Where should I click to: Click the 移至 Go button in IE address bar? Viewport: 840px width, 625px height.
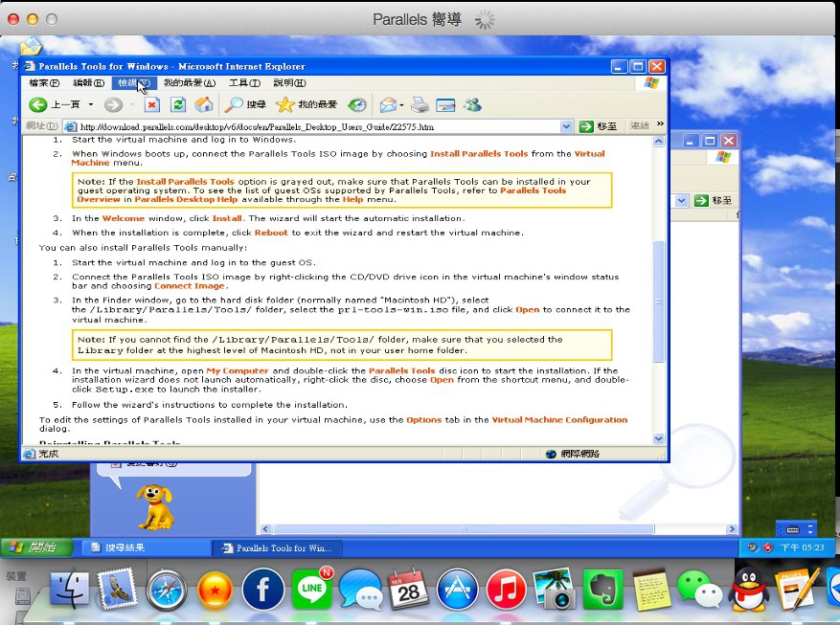[x=598, y=126]
